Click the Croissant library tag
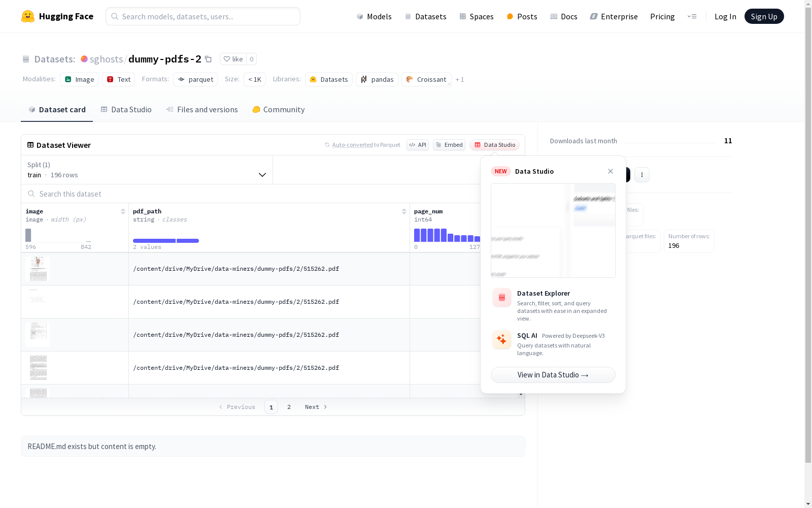 tap(426, 79)
